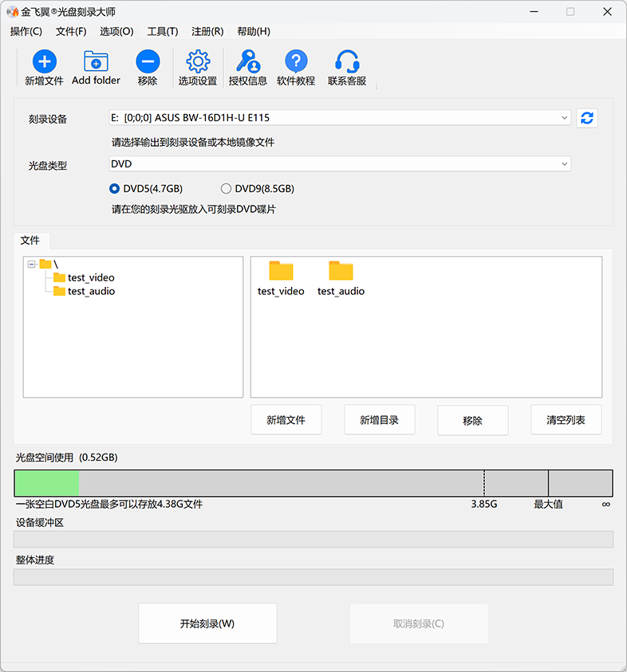Open 软件教程 help icon
627x672 pixels.
click(296, 62)
